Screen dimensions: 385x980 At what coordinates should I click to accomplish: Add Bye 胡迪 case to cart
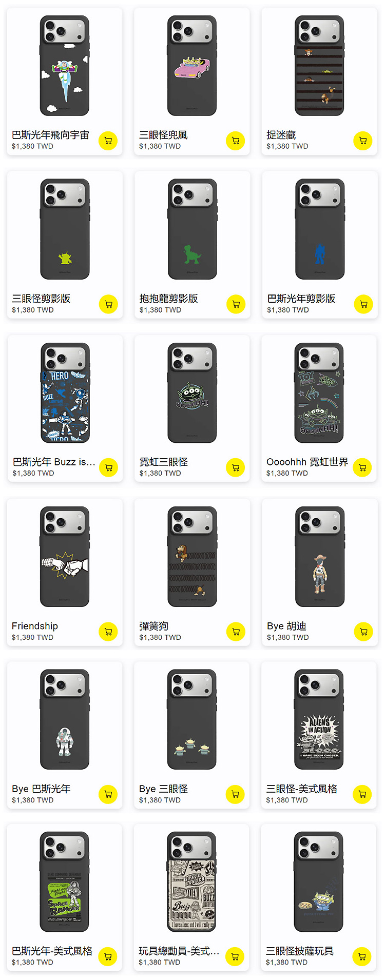[363, 632]
